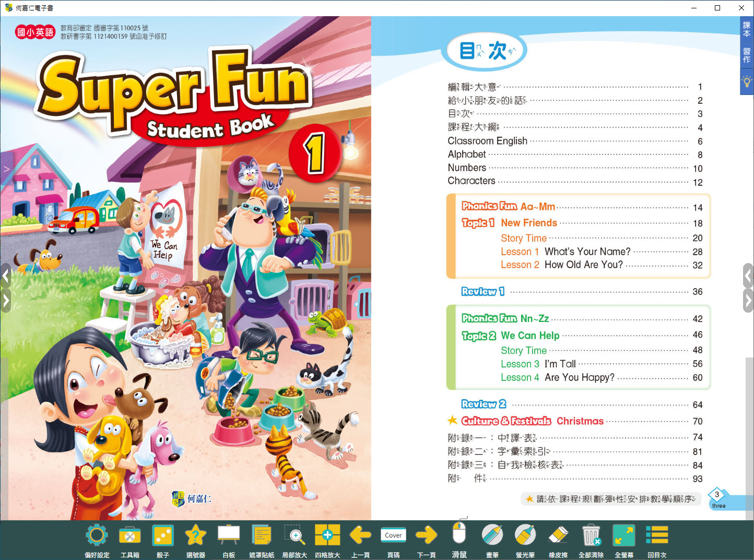
Task: Click the 四格放大 four-grid zoom icon
Action: click(x=327, y=536)
